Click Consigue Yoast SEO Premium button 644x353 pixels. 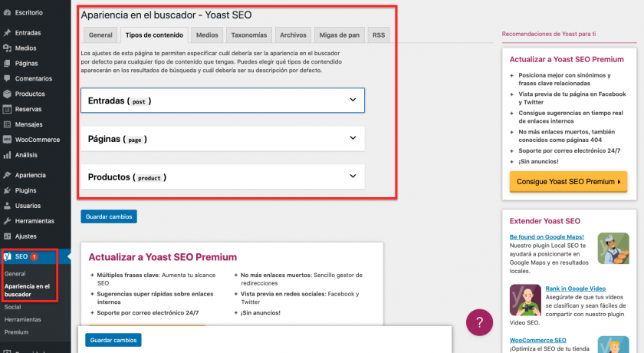(568, 182)
